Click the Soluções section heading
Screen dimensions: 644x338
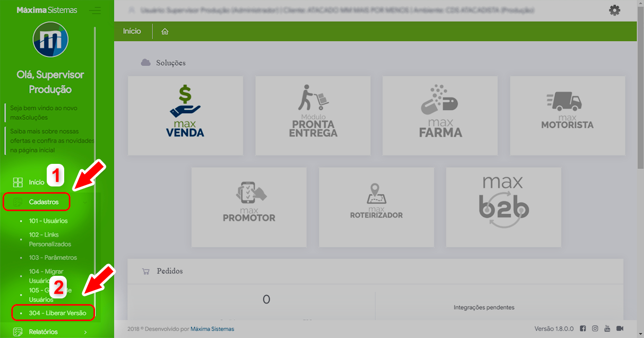[171, 63]
